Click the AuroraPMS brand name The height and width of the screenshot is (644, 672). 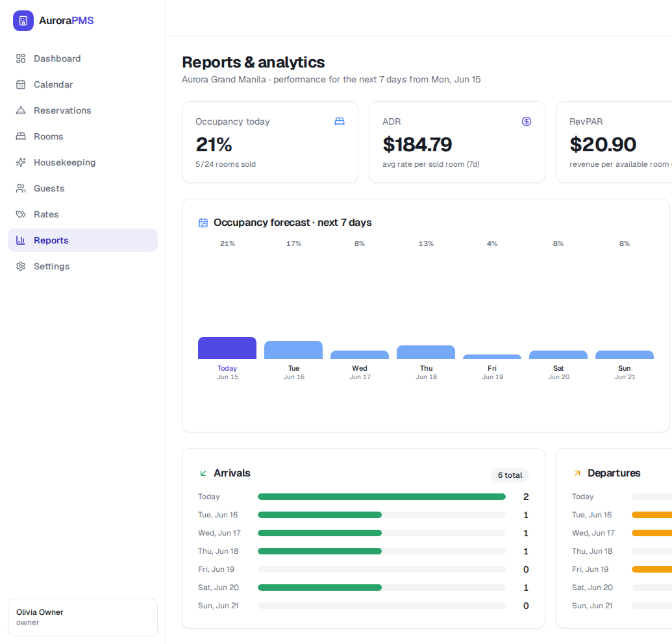click(66, 21)
